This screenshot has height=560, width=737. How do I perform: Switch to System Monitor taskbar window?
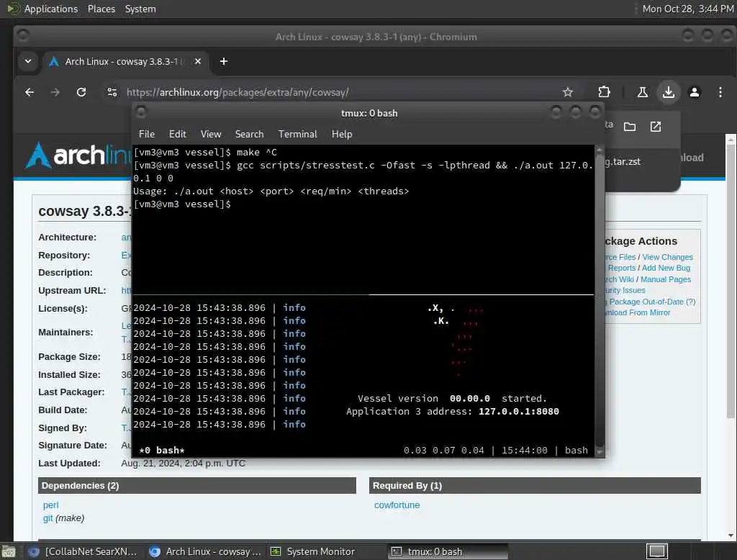tap(314, 551)
